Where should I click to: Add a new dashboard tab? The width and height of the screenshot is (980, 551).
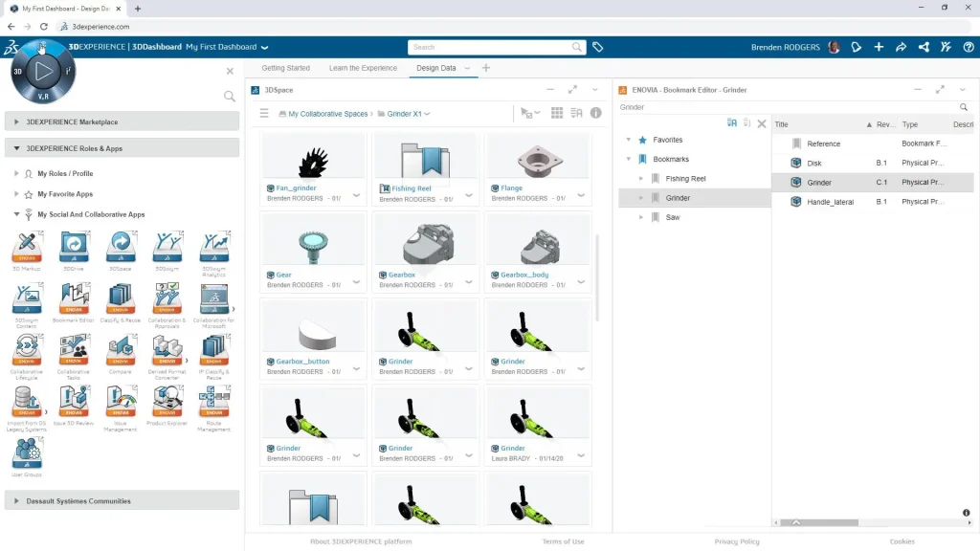pos(485,68)
